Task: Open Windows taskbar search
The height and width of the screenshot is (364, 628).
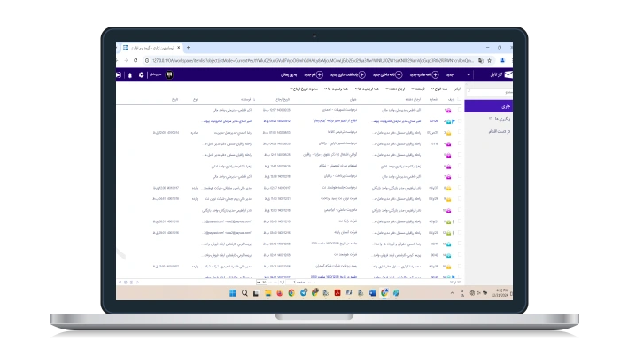Action: (x=244, y=293)
